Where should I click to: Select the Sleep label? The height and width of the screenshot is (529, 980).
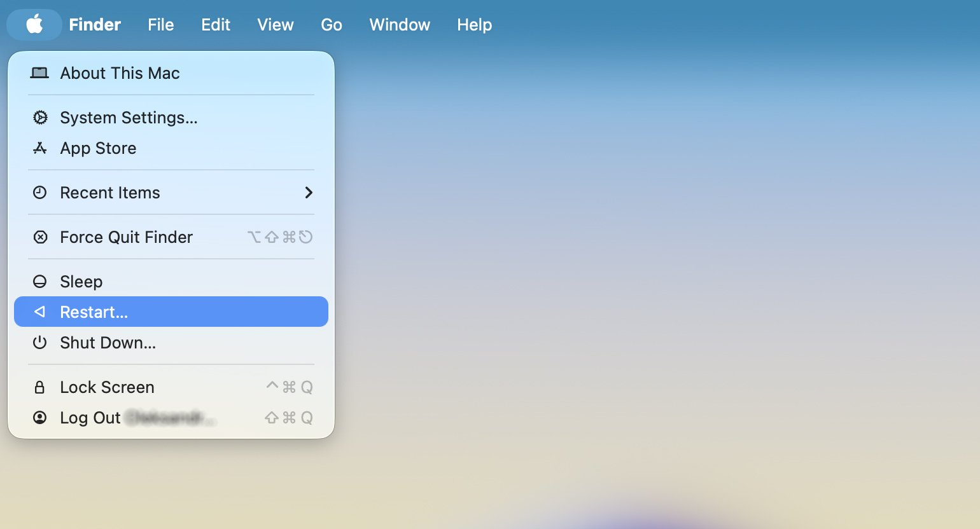tap(81, 282)
